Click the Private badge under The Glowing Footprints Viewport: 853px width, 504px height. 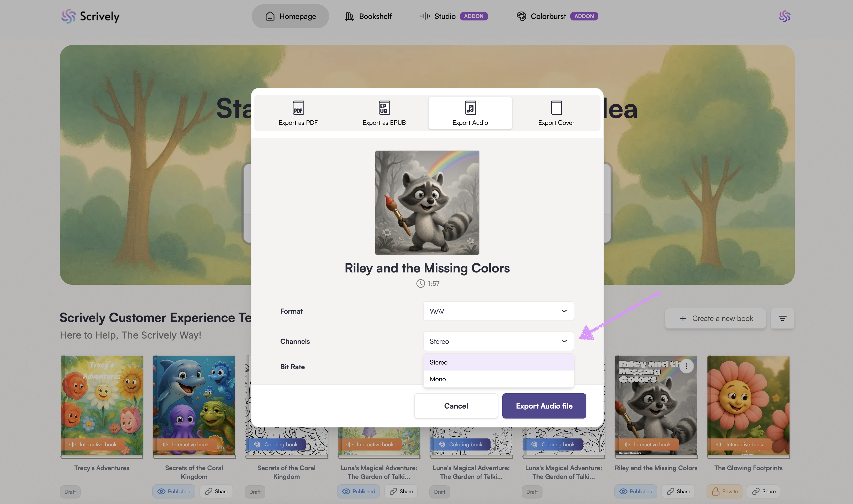pos(725,491)
